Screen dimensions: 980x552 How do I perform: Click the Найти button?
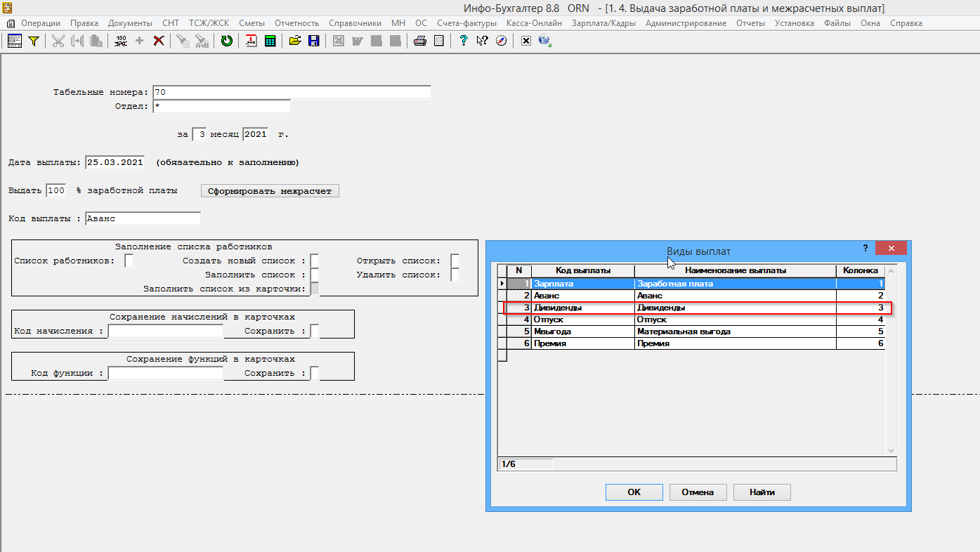762,492
